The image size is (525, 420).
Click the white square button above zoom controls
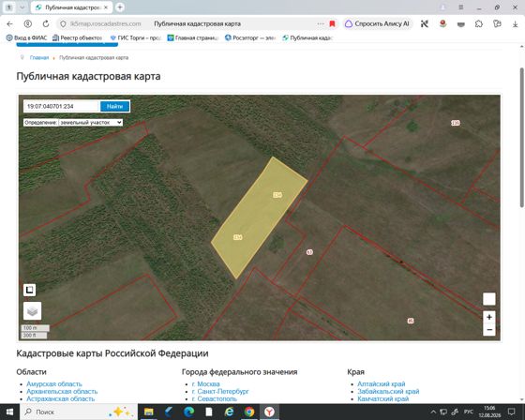click(489, 299)
